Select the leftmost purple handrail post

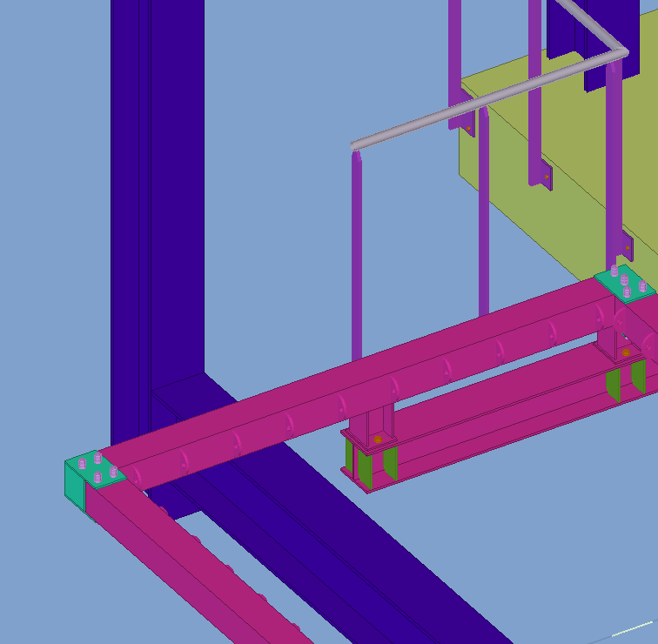point(357,261)
